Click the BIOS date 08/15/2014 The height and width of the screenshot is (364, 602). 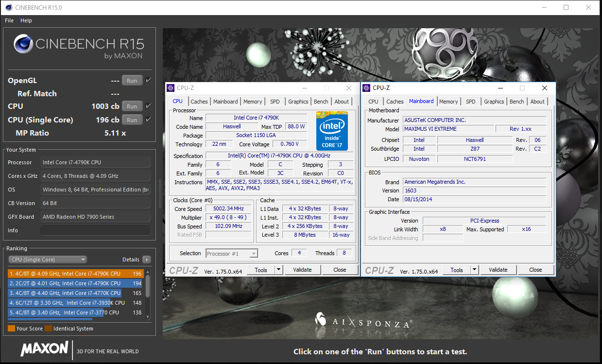(x=474, y=199)
